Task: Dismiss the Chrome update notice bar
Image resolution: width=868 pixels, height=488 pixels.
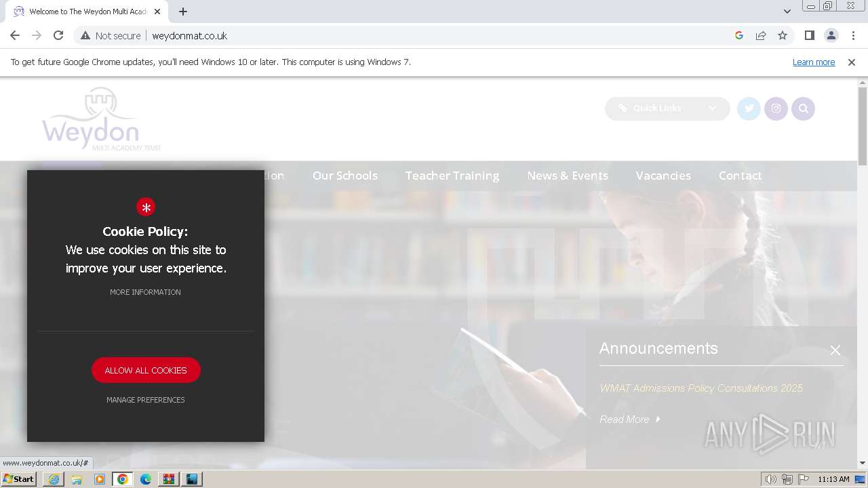Action: pyautogui.click(x=852, y=62)
